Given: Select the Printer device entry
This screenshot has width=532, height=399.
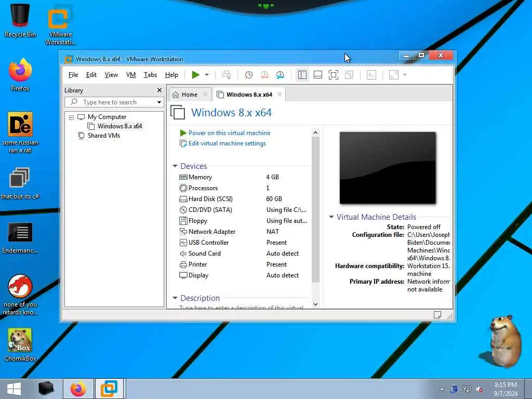Looking at the screenshot, I should pyautogui.click(x=197, y=264).
